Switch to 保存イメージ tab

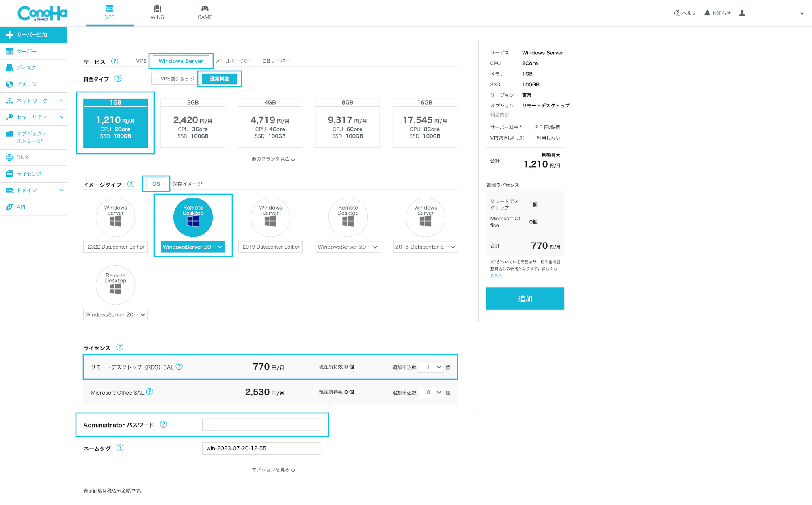point(187,184)
